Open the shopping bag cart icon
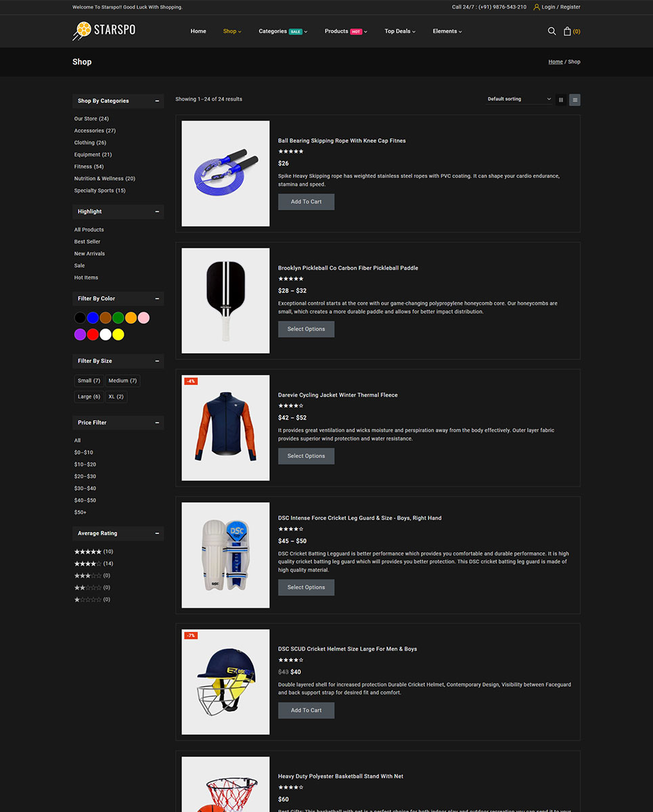The height and width of the screenshot is (812, 653). point(568,31)
